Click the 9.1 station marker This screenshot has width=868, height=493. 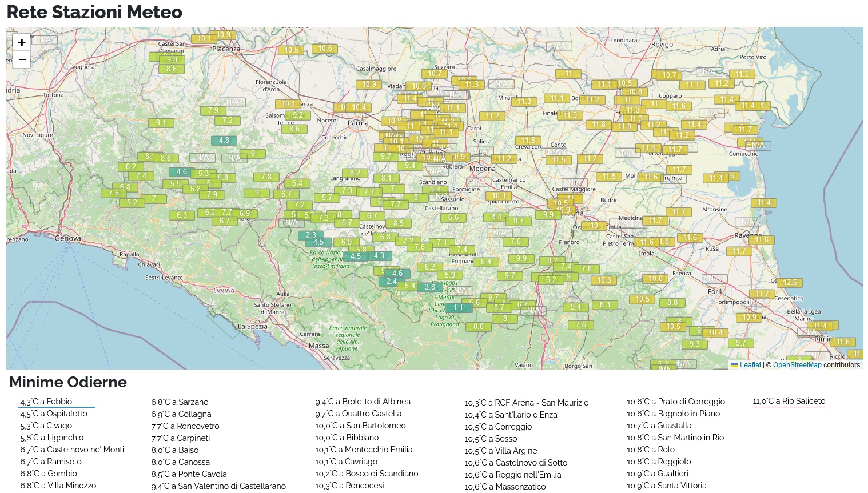click(x=161, y=123)
